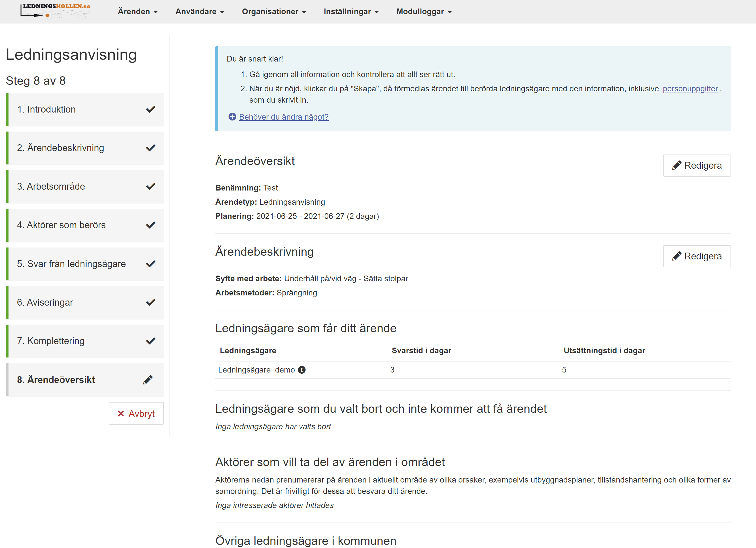
Task: Expand the Ärenden dropdown menu
Action: 137,11
